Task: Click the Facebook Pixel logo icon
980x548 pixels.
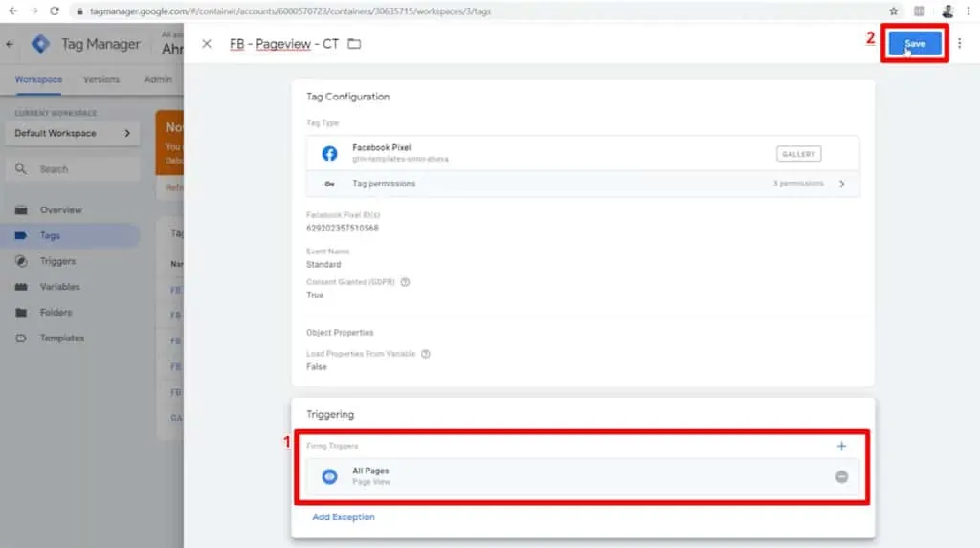Action: pos(329,153)
